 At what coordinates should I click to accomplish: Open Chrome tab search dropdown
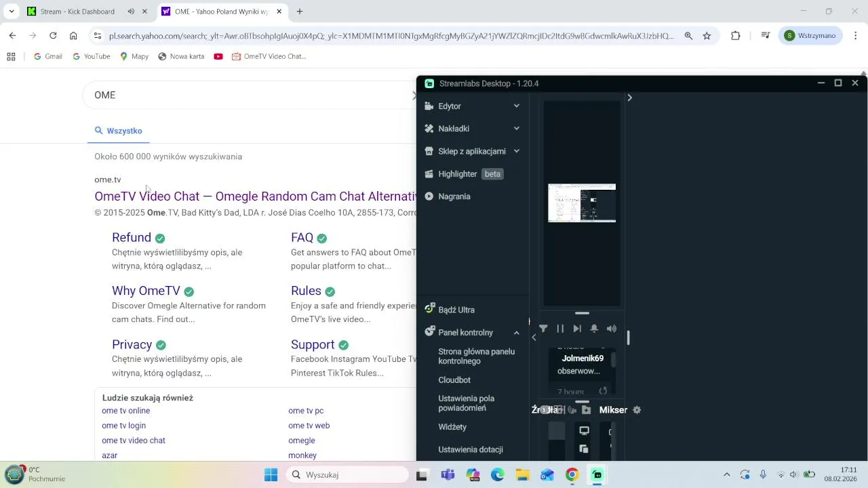(x=12, y=12)
